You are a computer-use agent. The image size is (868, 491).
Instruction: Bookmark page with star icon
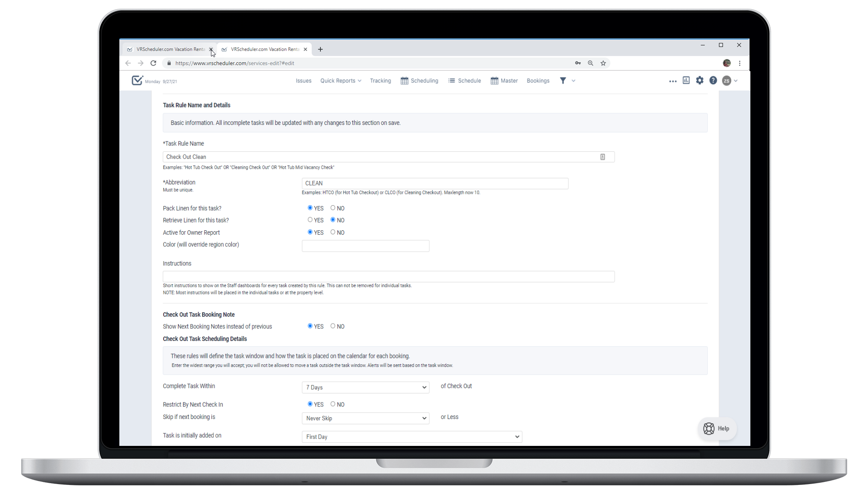click(x=603, y=63)
